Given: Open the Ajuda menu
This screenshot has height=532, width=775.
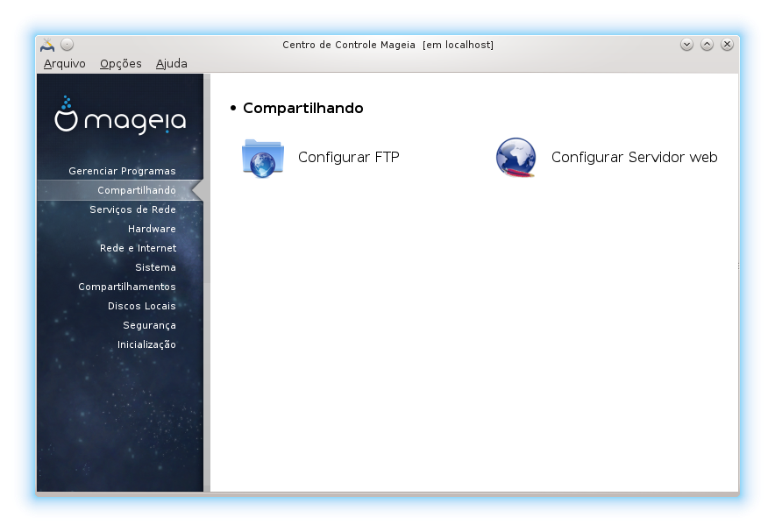Looking at the screenshot, I should tap(172, 64).
